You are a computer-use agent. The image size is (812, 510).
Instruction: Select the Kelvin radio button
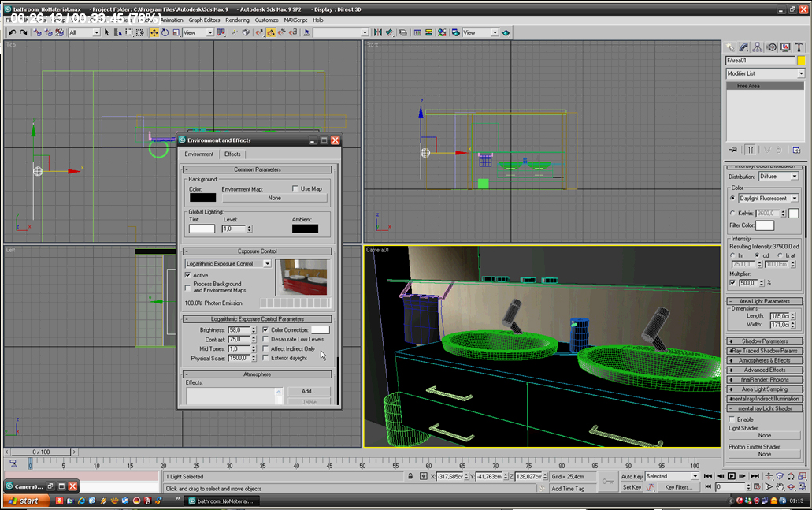[732, 213]
